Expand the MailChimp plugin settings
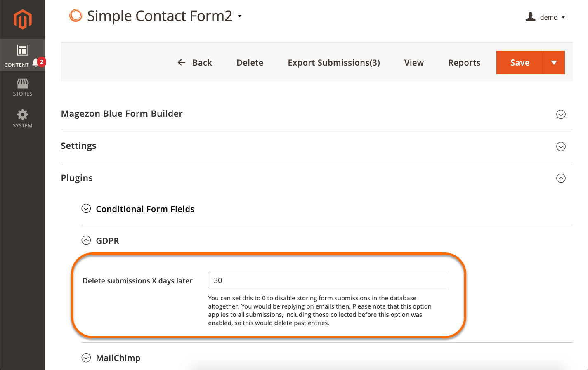This screenshot has height=370, width=588. [86, 358]
